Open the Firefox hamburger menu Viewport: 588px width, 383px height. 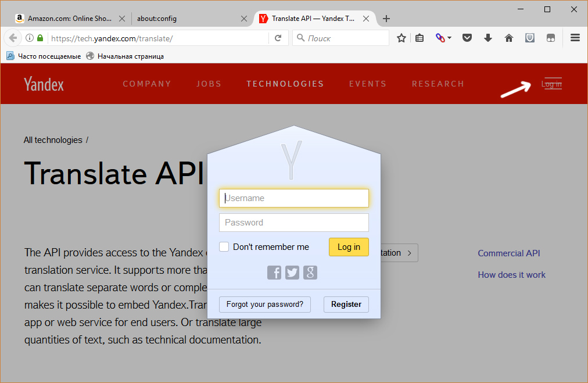coord(575,38)
